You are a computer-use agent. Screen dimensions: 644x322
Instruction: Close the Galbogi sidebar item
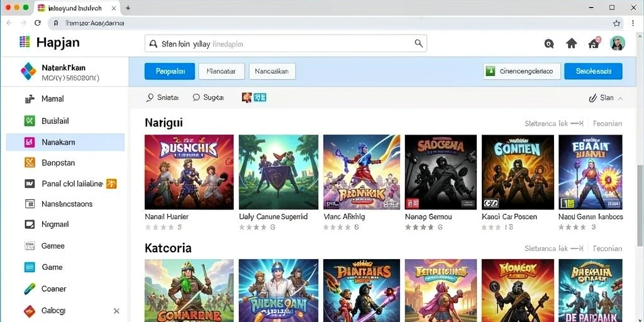tap(116, 311)
